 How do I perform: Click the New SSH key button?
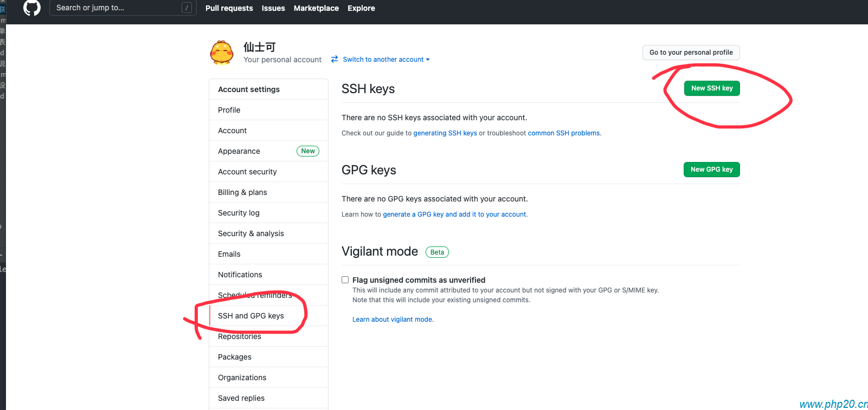pos(712,88)
